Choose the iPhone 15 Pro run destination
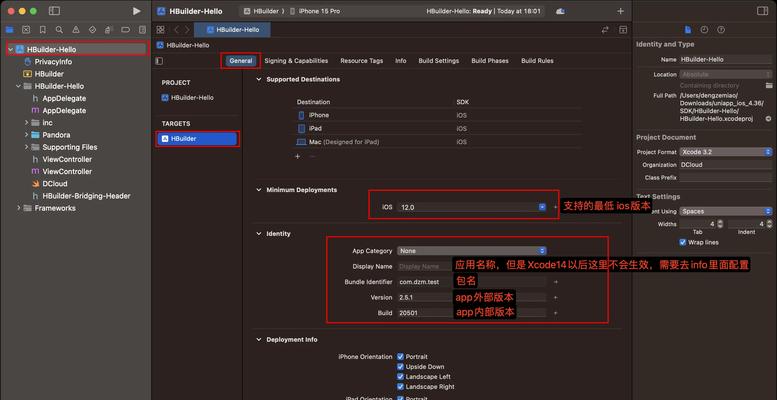This screenshot has width=777, height=400. 315,11
